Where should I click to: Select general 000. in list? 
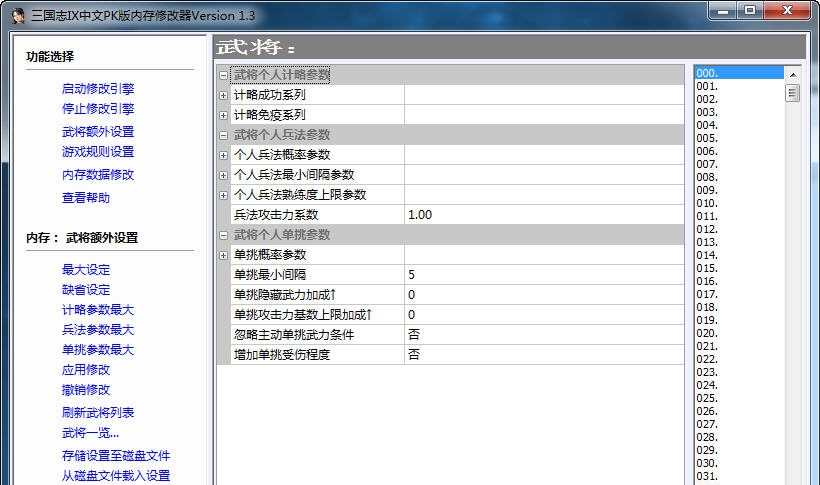[739, 73]
